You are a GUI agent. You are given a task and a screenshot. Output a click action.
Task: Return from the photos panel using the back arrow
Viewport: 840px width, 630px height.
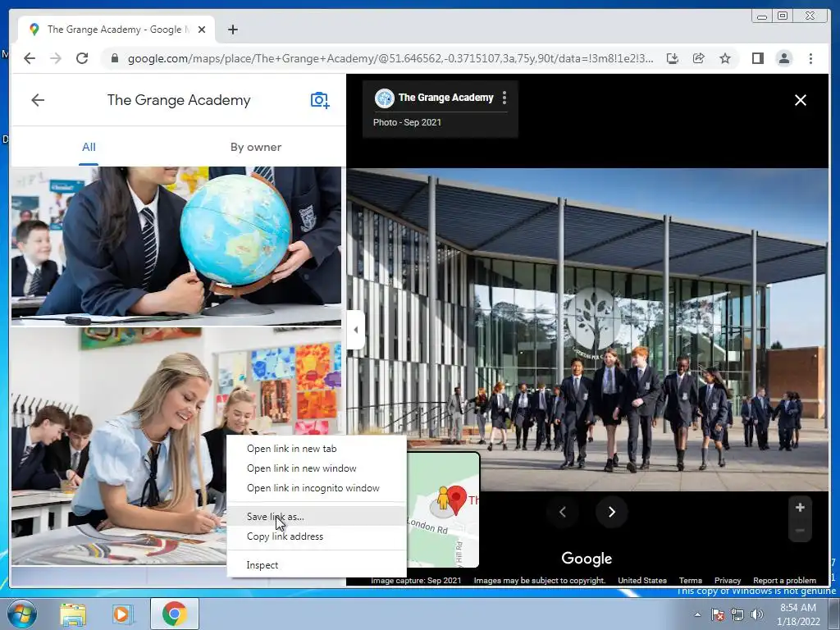tap(38, 100)
